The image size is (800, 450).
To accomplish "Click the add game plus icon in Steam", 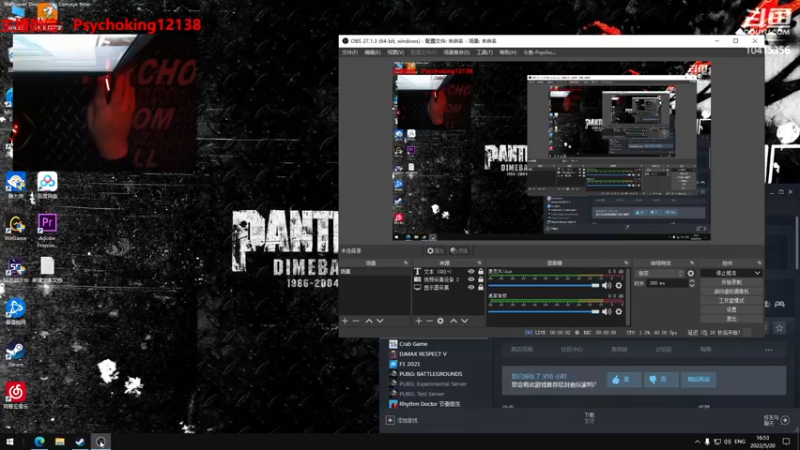I will coord(390,420).
